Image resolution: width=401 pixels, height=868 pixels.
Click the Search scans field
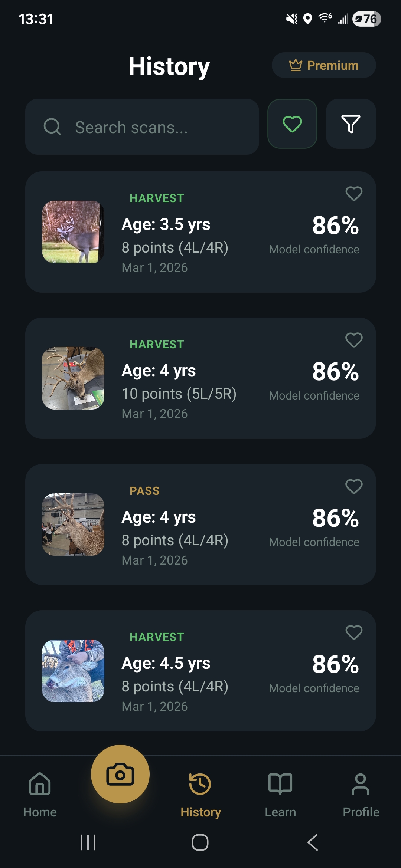click(142, 127)
